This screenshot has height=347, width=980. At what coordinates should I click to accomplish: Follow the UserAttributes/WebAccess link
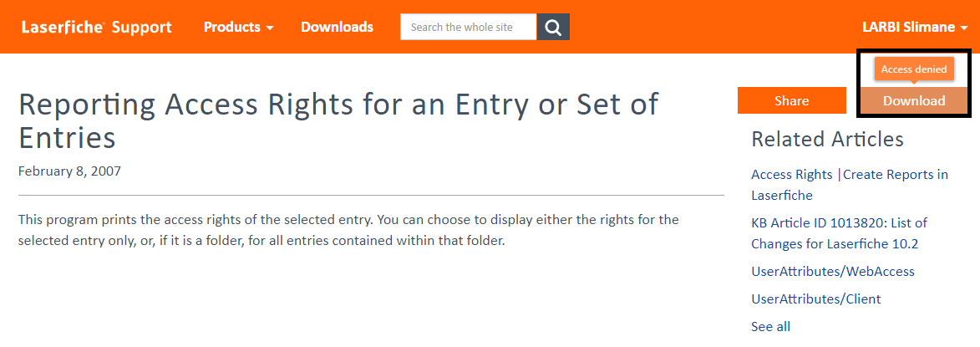click(x=832, y=272)
